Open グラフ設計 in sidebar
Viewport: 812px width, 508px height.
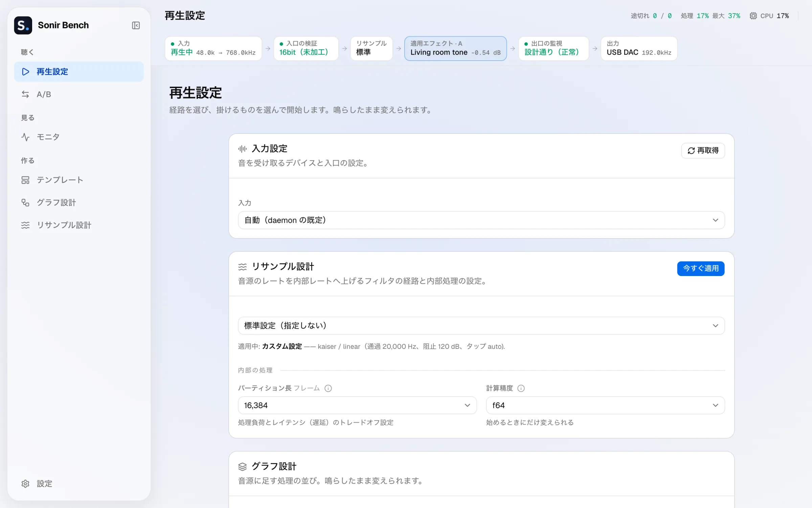[x=79, y=203]
